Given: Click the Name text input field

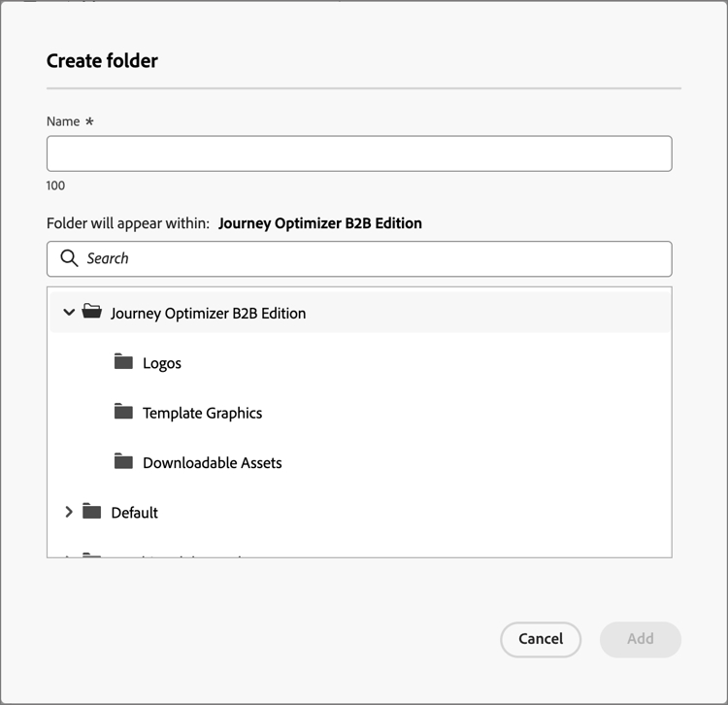Looking at the screenshot, I should click(x=359, y=153).
